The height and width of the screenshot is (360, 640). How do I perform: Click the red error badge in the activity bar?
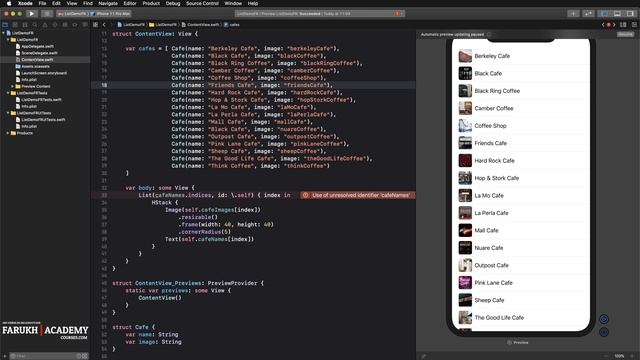point(398,13)
